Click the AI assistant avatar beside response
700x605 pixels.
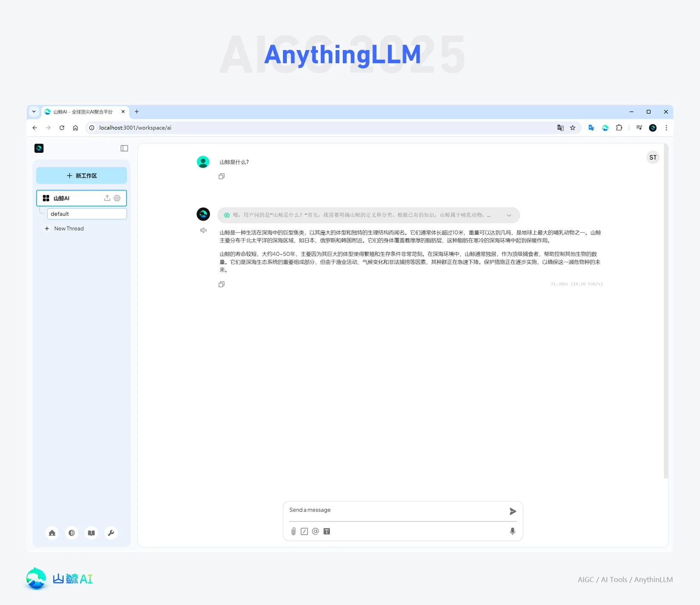pos(203,214)
